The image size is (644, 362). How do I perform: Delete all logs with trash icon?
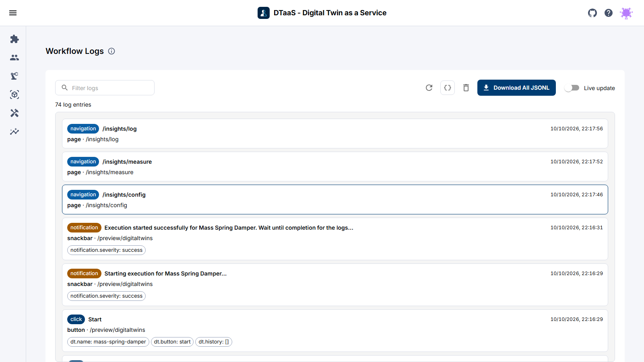coord(466,88)
